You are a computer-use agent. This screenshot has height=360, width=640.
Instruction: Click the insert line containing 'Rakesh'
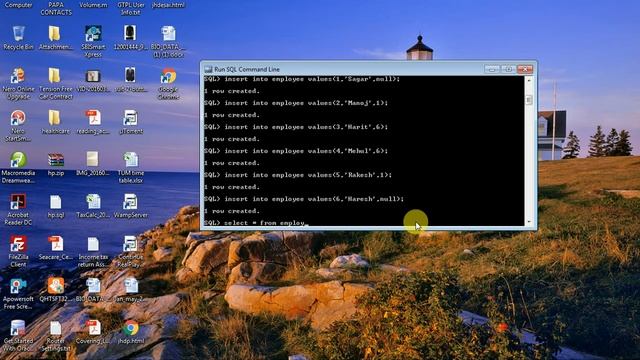[x=298, y=175]
